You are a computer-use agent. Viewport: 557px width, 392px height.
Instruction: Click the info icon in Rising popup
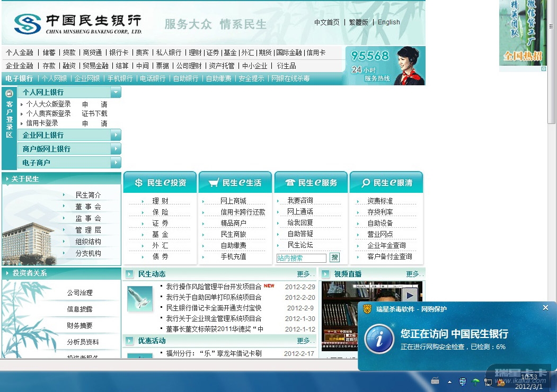click(379, 339)
